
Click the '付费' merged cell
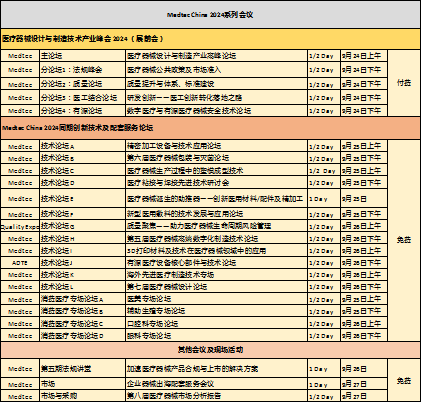click(x=404, y=83)
